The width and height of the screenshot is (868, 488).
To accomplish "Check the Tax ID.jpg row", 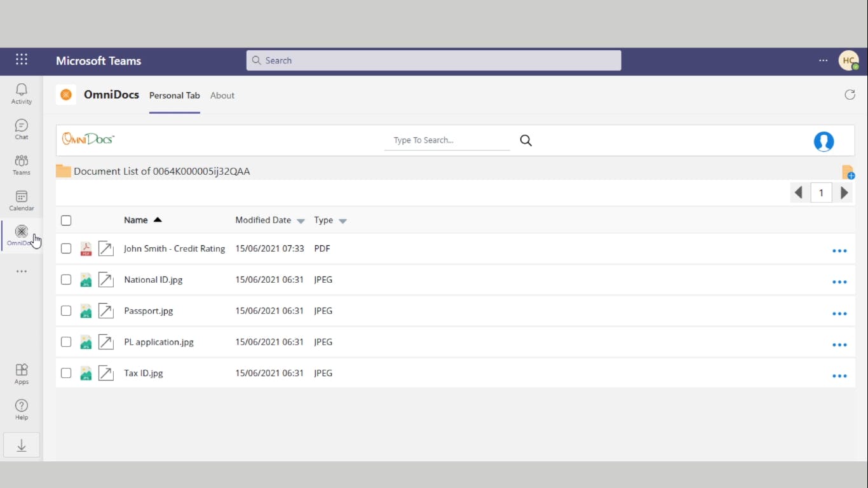I will pos(66,373).
